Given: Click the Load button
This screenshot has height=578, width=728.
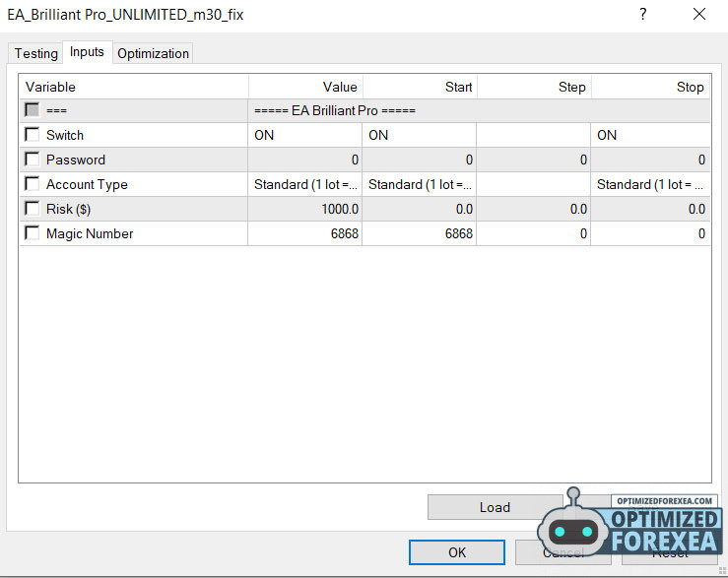Looking at the screenshot, I should coord(495,507).
